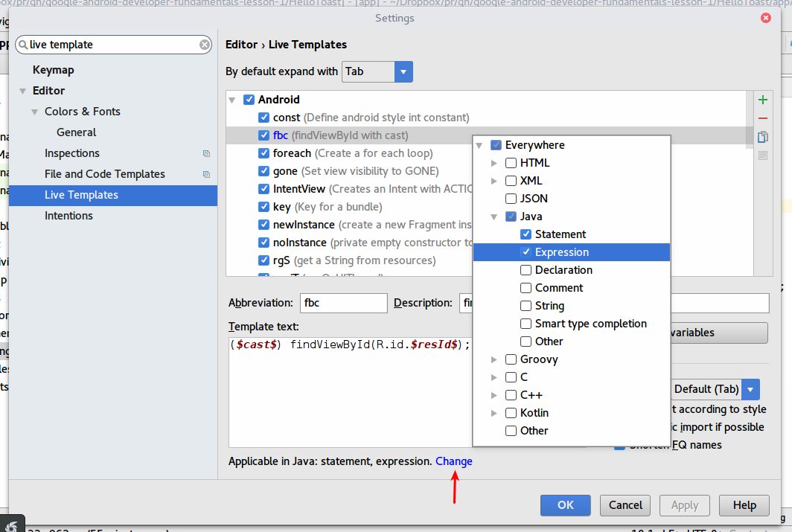The width and height of the screenshot is (792, 532).
Task: Clear the search field with the X icon
Action: (x=205, y=45)
